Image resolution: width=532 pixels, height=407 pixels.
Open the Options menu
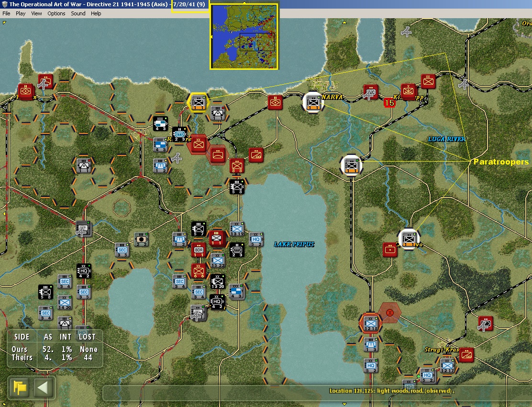point(56,13)
